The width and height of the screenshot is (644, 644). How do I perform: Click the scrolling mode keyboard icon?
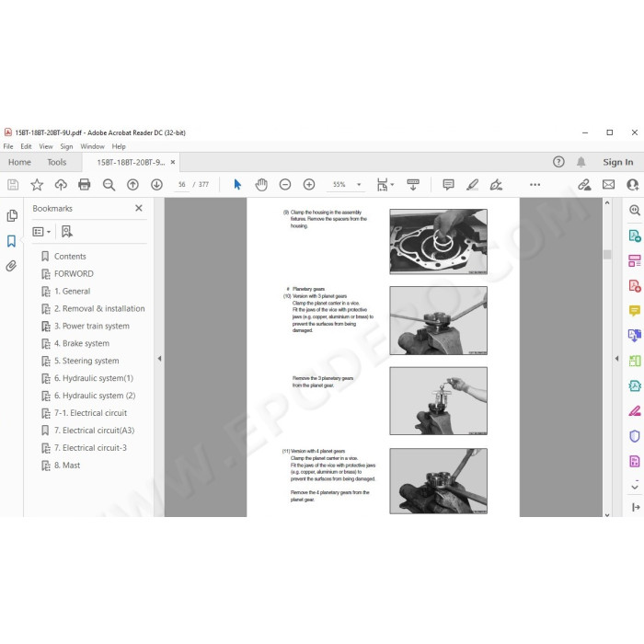pos(413,185)
